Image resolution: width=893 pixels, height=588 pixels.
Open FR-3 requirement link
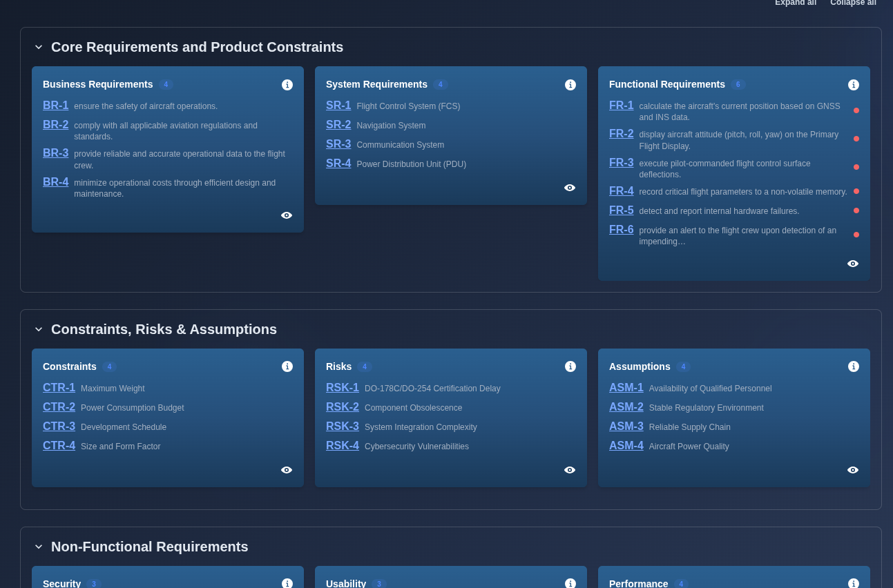[622, 163]
